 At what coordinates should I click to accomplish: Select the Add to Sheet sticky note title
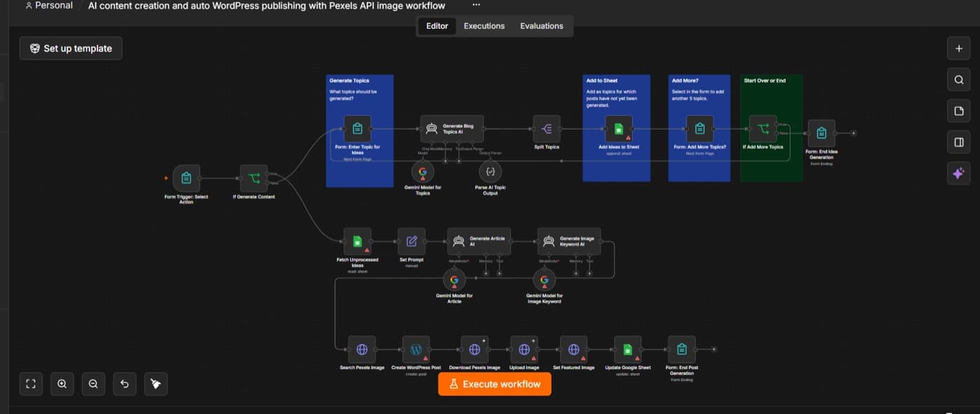tap(602, 81)
